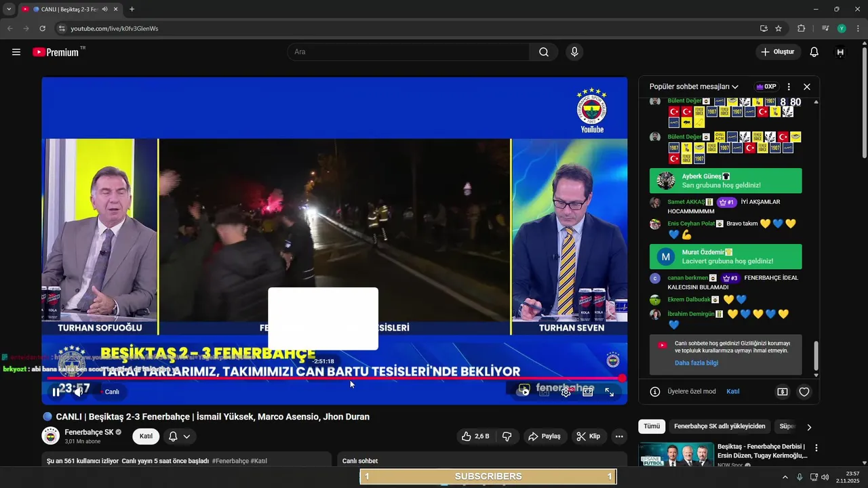Image resolution: width=868 pixels, height=488 pixels.
Task: Click the live position scrubber dot
Action: coord(622,378)
